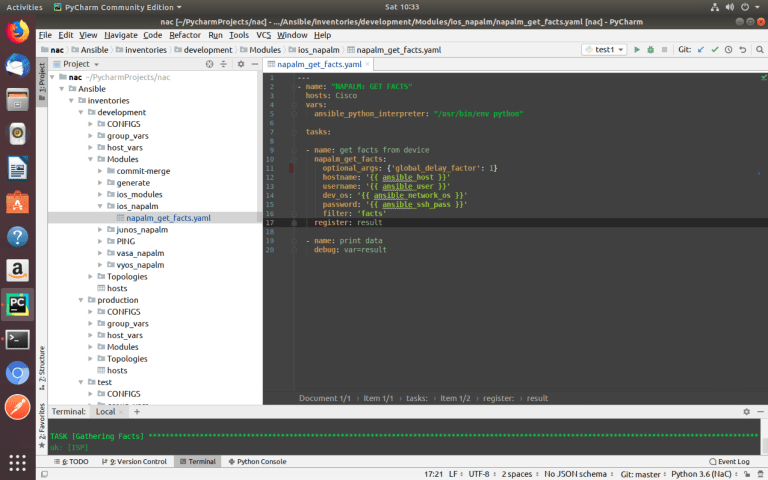The width and height of the screenshot is (768, 480).
Task: Select the napalm_get_facts.yaml editor tab
Action: pyautogui.click(x=319, y=64)
